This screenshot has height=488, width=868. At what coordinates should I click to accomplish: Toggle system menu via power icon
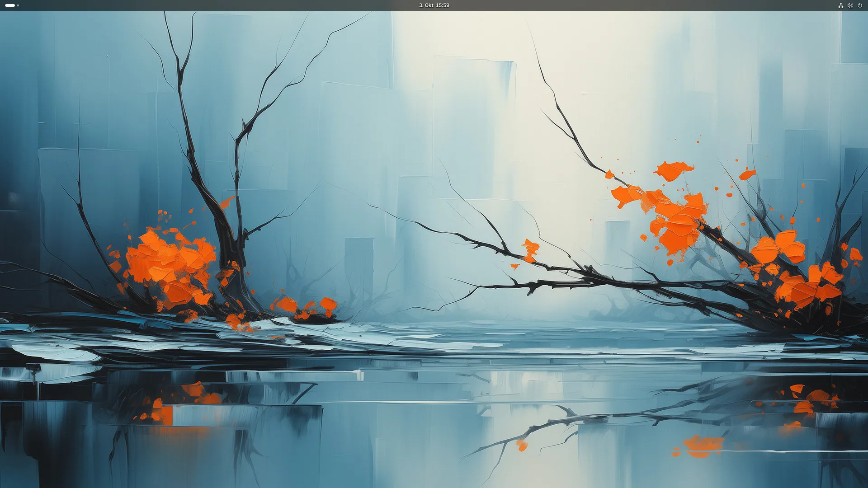[860, 5]
